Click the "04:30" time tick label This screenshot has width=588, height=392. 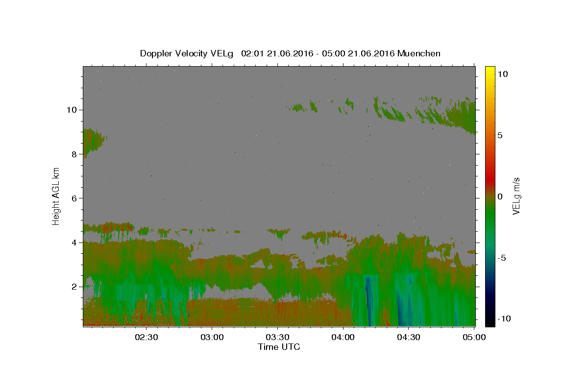pos(409,337)
